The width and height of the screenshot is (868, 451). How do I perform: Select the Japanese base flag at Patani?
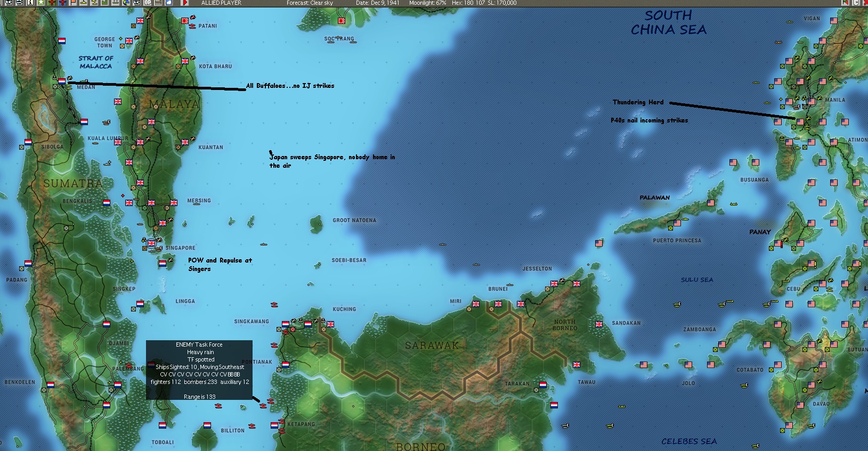click(185, 21)
